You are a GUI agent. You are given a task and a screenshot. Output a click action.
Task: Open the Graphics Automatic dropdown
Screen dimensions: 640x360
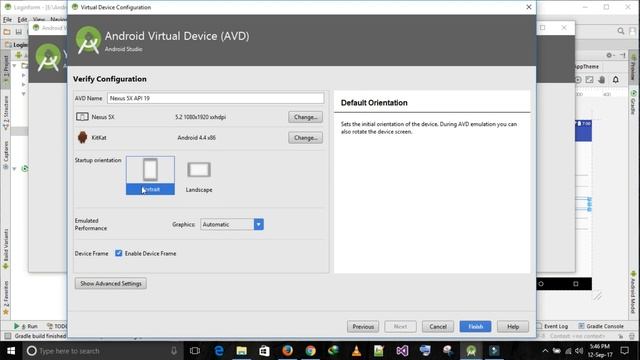[x=232, y=224]
